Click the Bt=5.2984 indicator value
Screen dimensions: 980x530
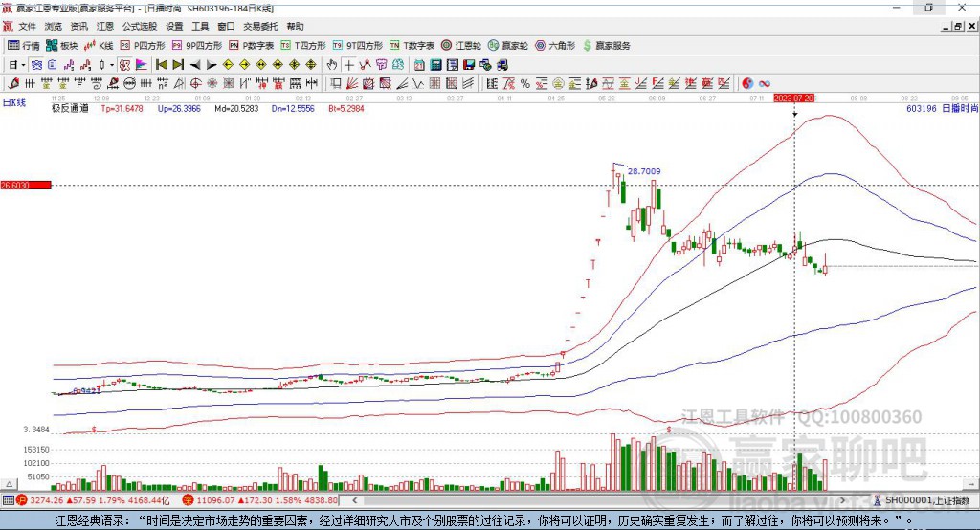[346, 108]
